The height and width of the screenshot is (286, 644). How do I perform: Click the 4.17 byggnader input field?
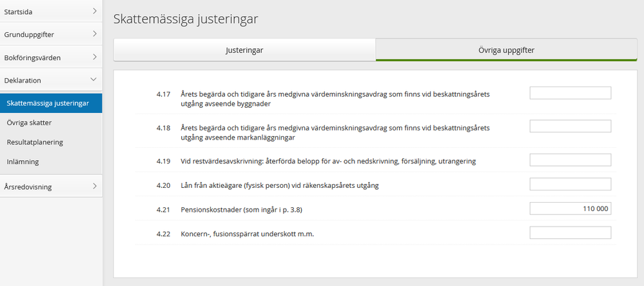point(570,93)
